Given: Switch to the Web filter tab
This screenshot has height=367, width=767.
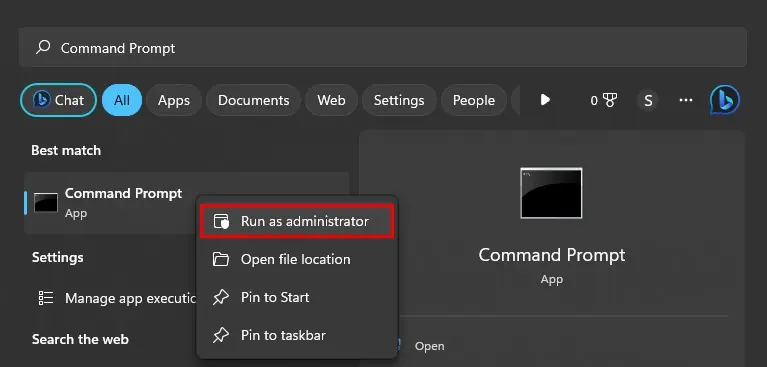Looking at the screenshot, I should 331,100.
